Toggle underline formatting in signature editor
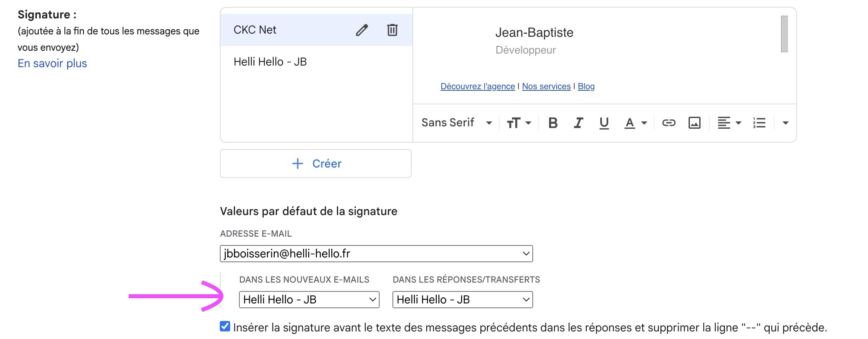 click(x=604, y=123)
